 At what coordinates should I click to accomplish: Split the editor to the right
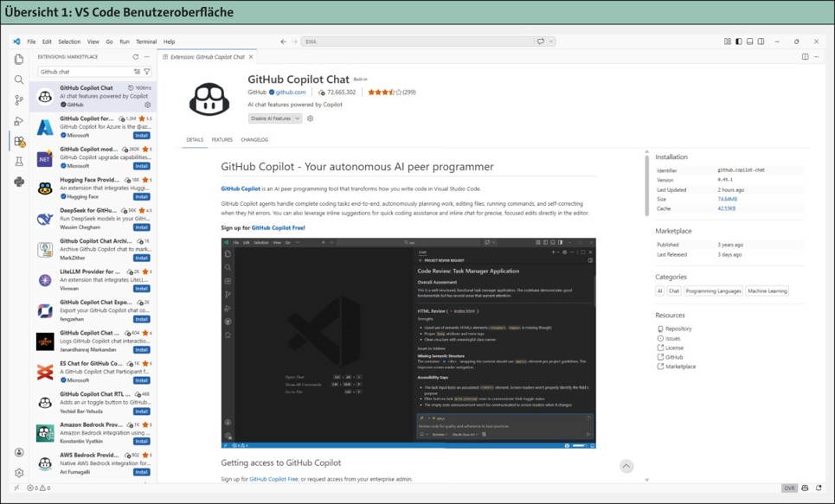[806, 56]
